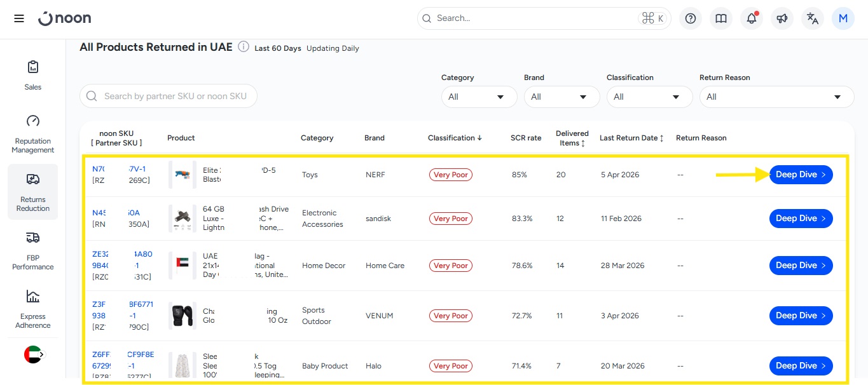Sort by Last Return Date column

632,138
